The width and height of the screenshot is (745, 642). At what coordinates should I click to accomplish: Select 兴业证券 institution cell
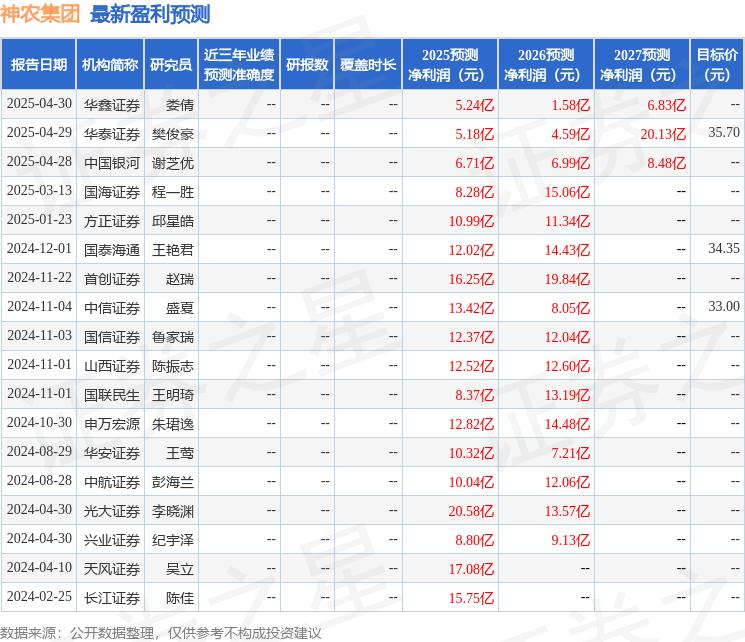pos(112,540)
